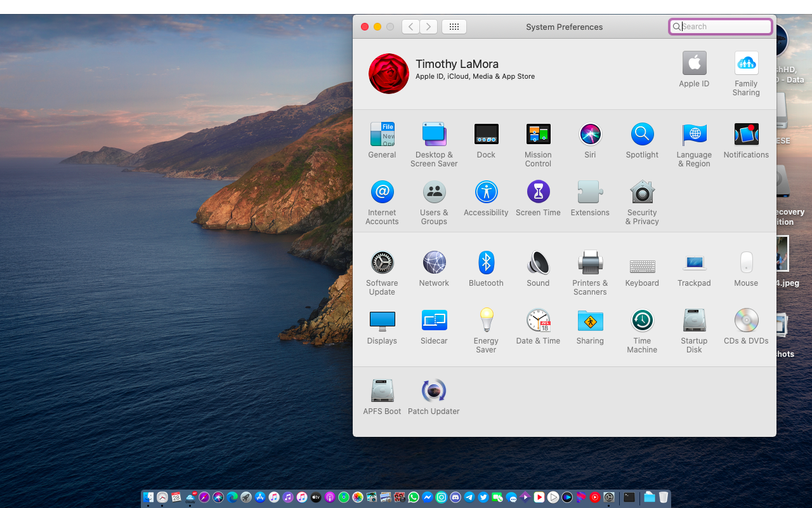Open Apple TV from the Dock
This screenshot has width=812, height=508.
[x=316, y=497]
